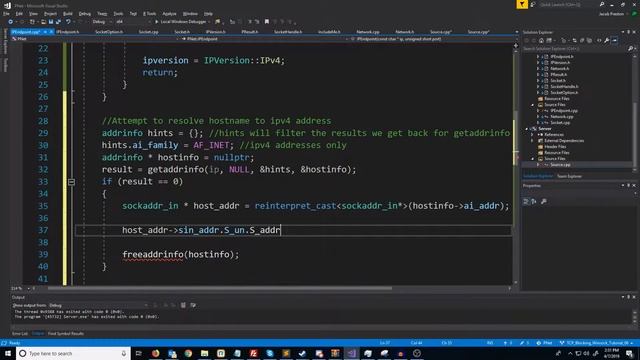Screen dimensions: 640x360
Task: Toggle the bookmark toolbar icon
Action: click(267, 22)
